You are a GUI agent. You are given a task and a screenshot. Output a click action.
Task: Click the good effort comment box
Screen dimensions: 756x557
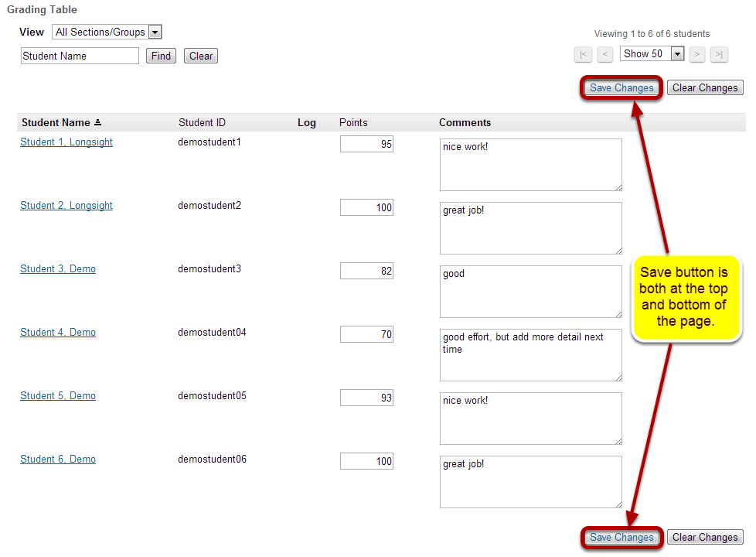pyautogui.click(x=531, y=355)
